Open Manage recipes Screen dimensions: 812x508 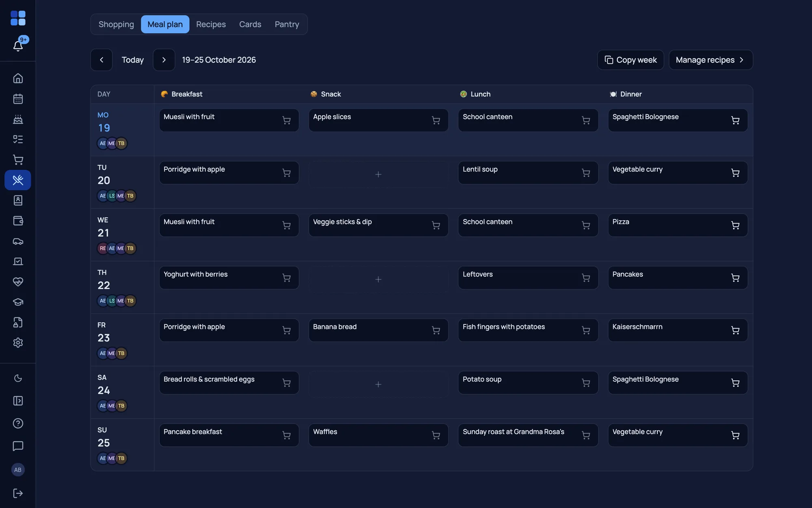pyautogui.click(x=710, y=60)
